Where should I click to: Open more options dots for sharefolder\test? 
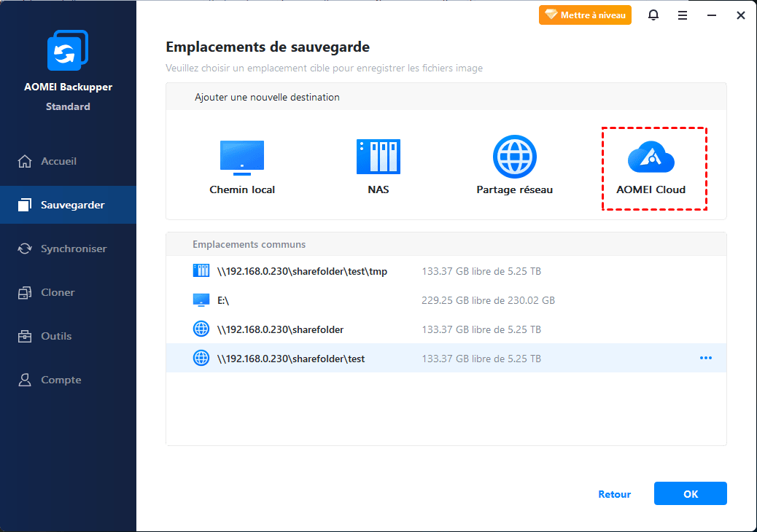tap(706, 358)
